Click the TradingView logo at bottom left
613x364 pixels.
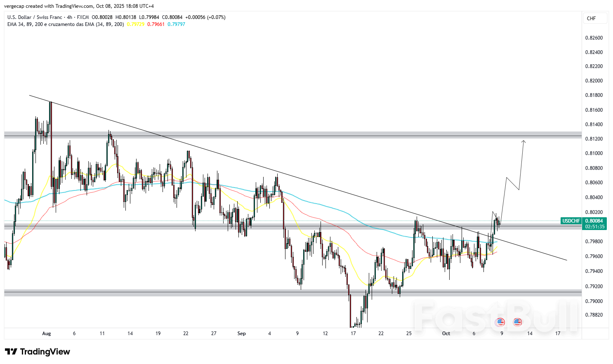[x=38, y=352]
